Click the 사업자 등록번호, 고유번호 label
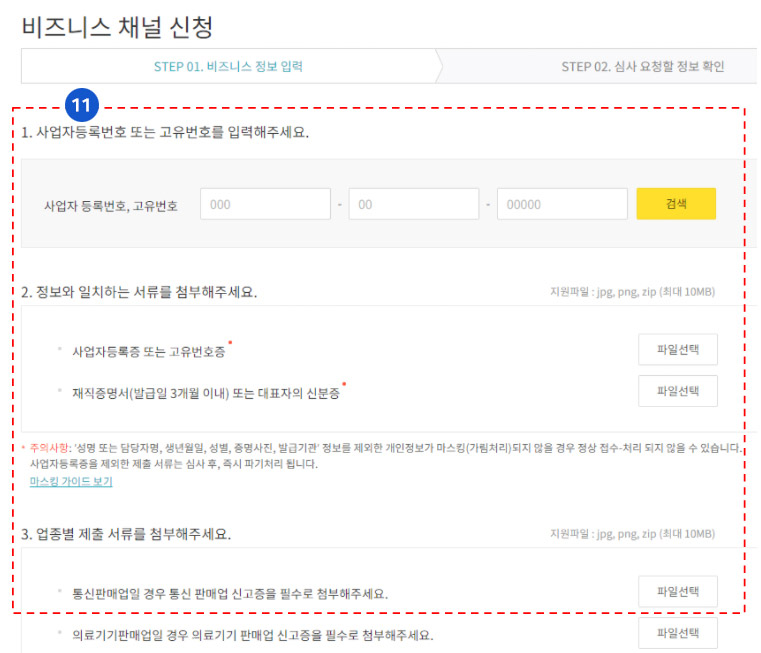This screenshot has width=761, height=653. click(x=110, y=205)
